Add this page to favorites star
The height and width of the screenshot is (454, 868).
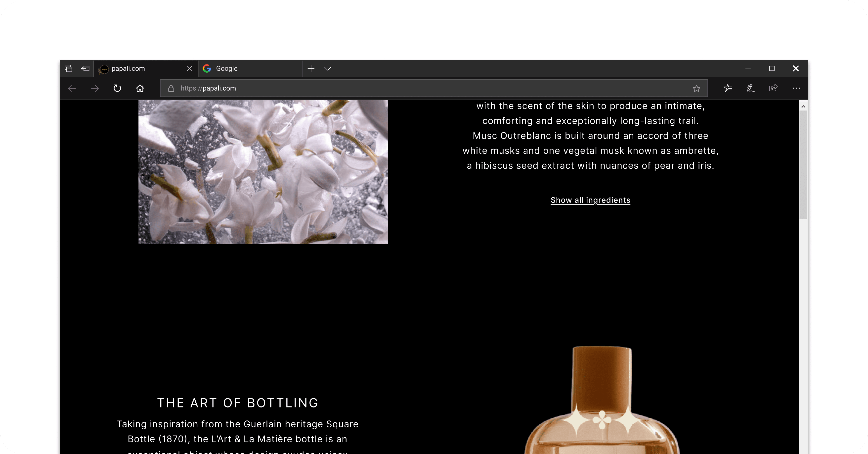point(696,88)
